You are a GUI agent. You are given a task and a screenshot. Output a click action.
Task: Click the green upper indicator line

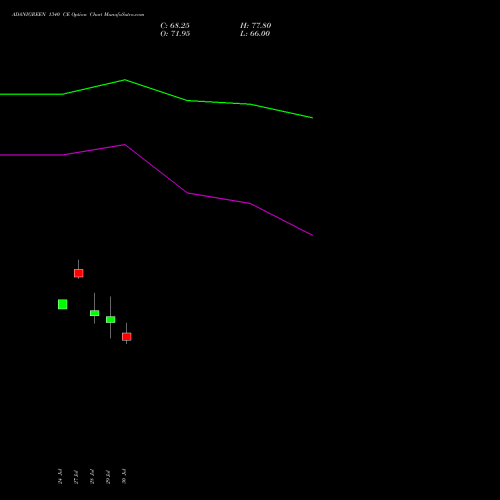(x=188, y=100)
